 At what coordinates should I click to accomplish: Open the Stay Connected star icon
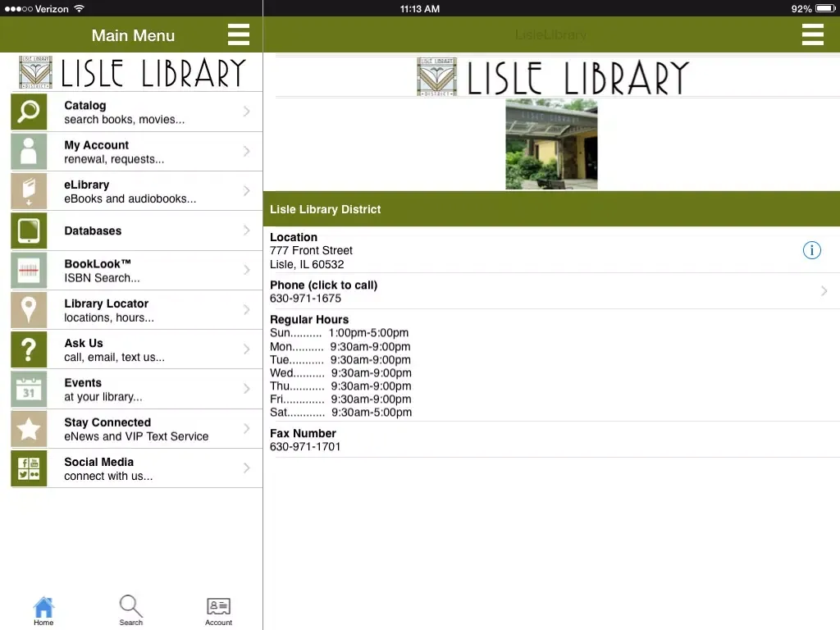(x=29, y=429)
